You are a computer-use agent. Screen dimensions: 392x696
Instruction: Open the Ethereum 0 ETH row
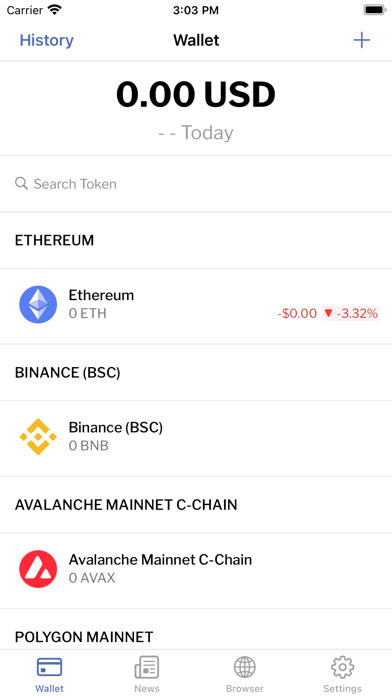coord(196,306)
